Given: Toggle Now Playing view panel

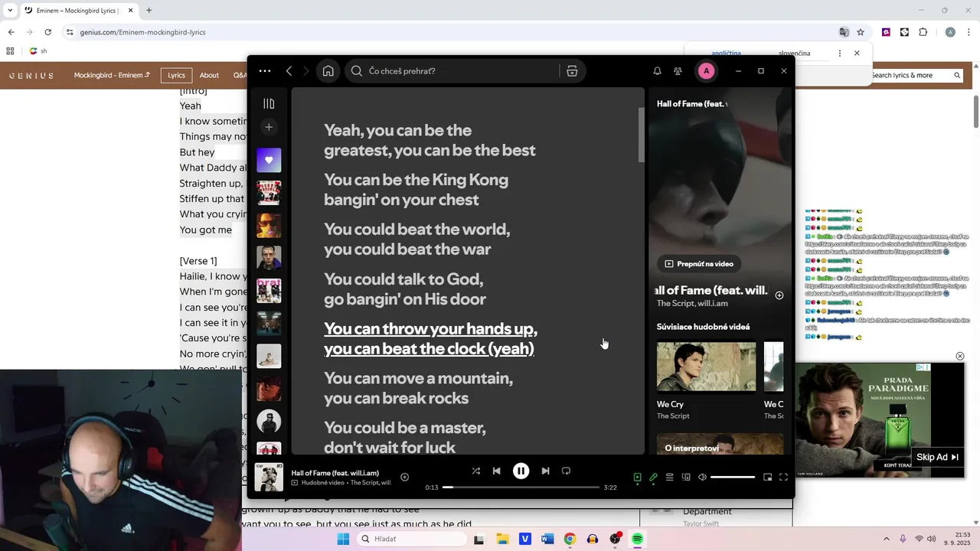Looking at the screenshot, I should pos(637,477).
